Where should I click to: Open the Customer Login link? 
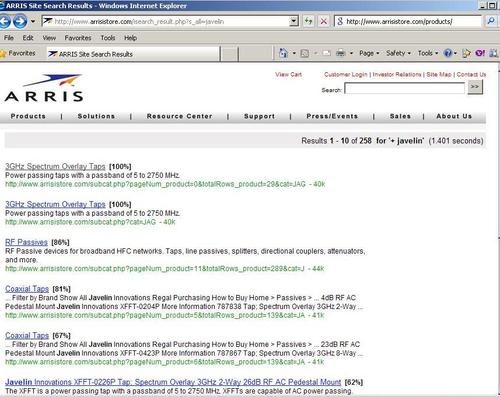point(346,75)
